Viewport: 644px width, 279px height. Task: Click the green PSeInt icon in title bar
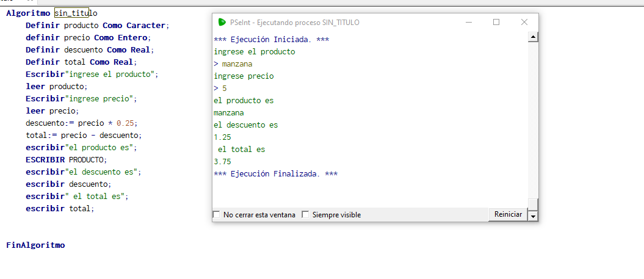[222, 22]
